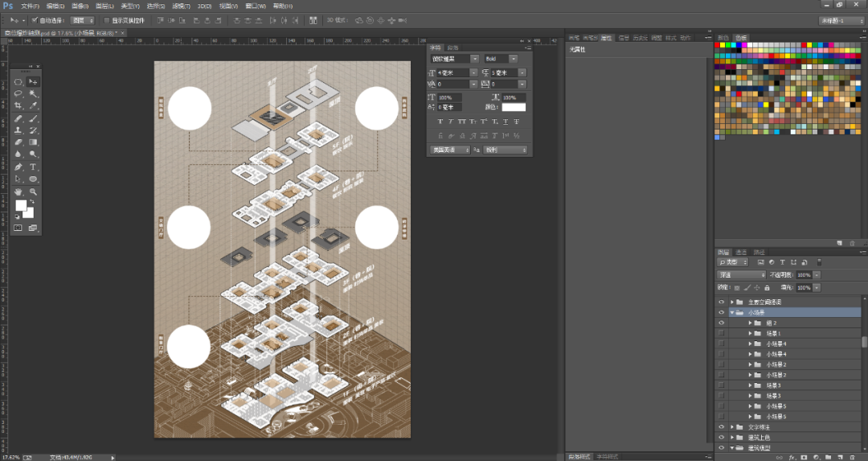Click the layers panel scrollbar thumb
The height and width of the screenshot is (461, 868).
click(x=864, y=341)
